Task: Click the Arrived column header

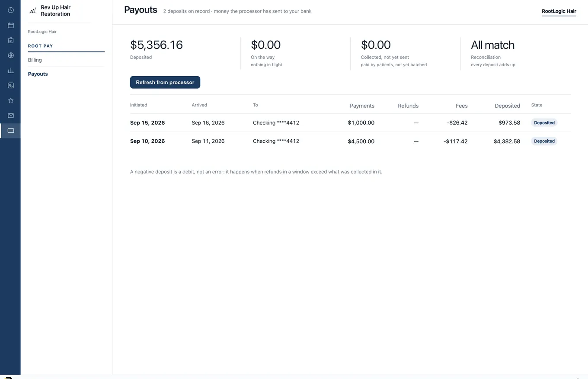Action: point(199,105)
